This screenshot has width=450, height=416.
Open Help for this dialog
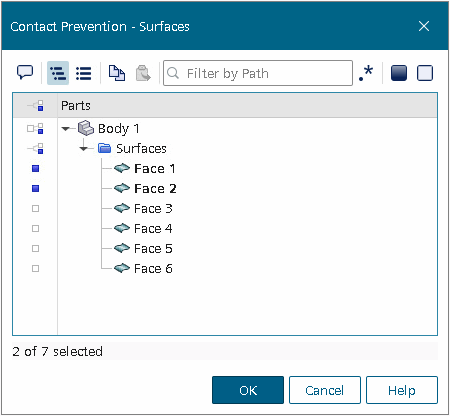tap(402, 390)
